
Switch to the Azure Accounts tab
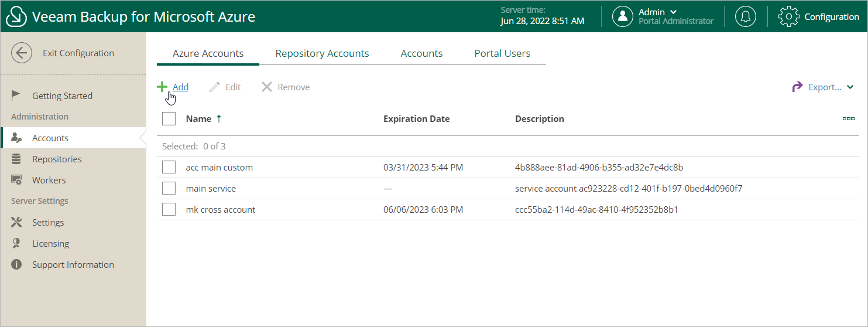[x=208, y=53]
